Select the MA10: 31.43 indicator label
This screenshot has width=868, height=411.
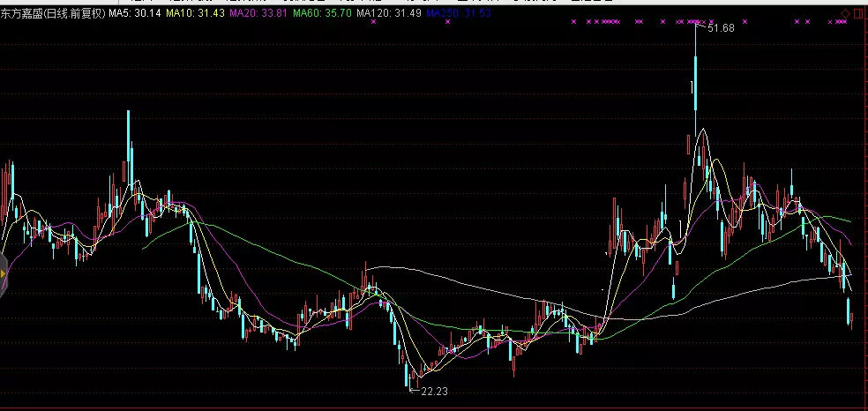pos(196,14)
